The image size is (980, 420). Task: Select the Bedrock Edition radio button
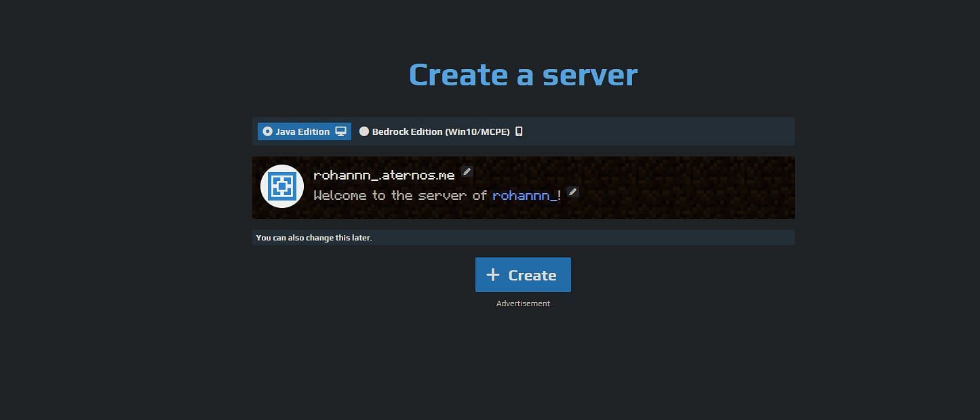click(364, 131)
